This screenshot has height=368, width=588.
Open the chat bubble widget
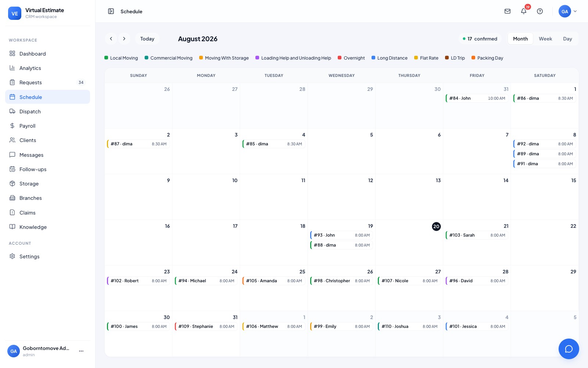[569, 349]
